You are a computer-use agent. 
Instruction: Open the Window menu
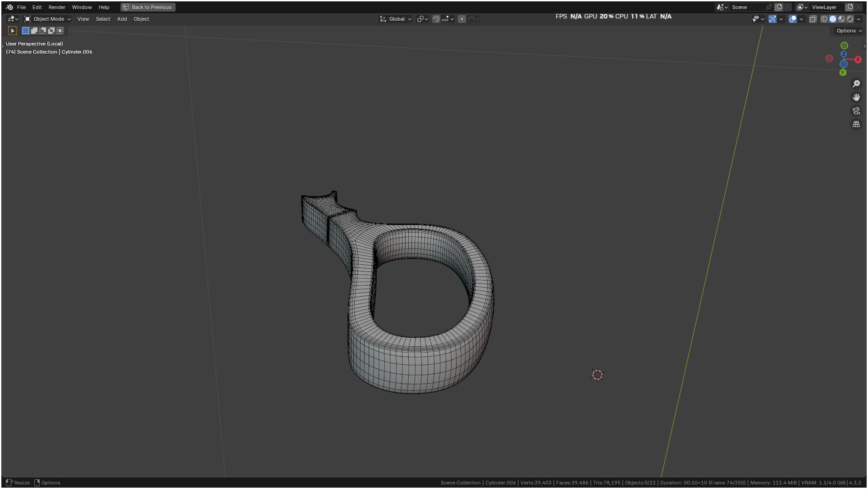[82, 7]
